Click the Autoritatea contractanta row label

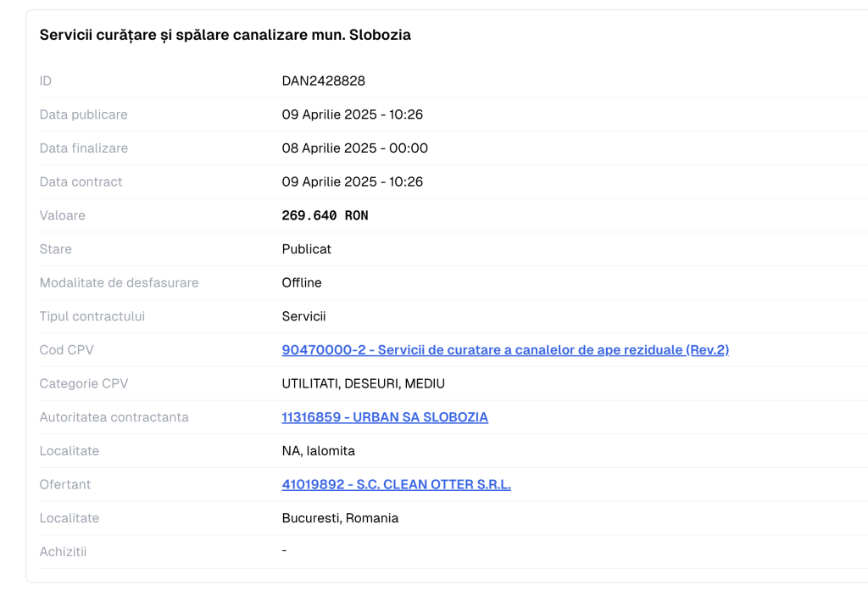click(114, 417)
